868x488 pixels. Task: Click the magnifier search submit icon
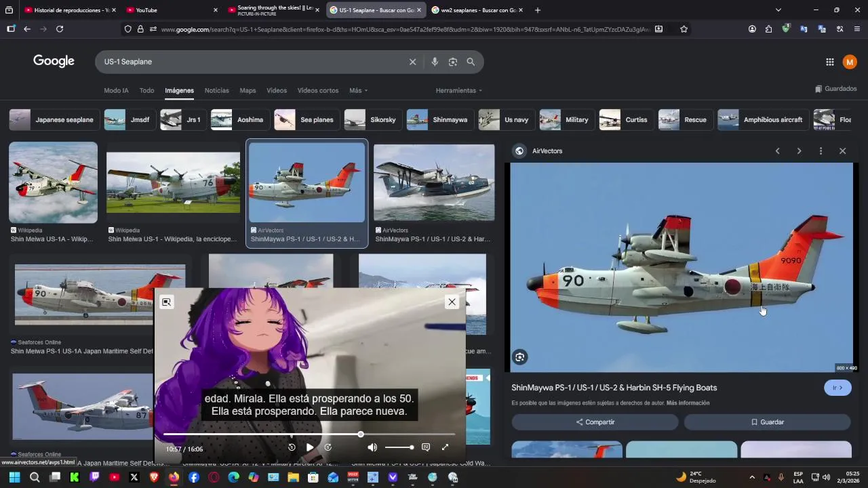coord(471,62)
